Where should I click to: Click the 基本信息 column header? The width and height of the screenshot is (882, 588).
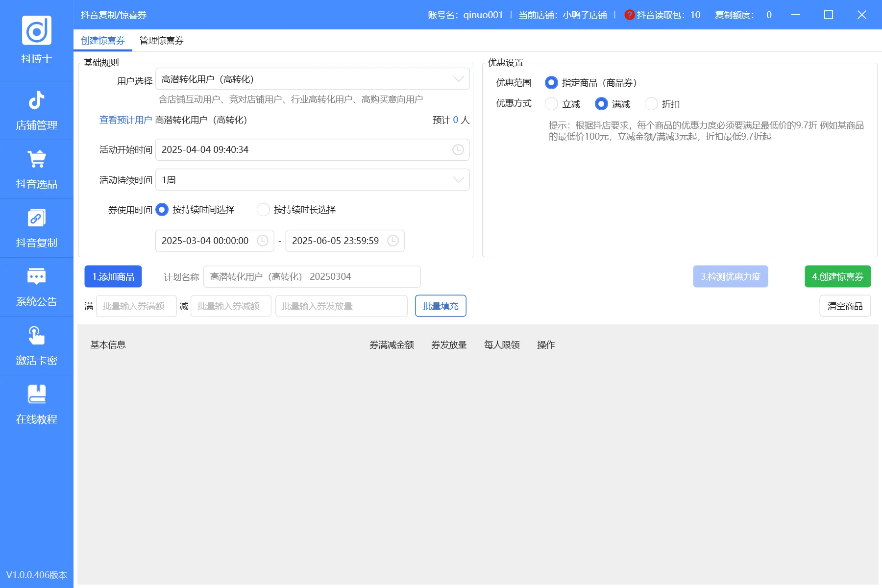click(x=108, y=345)
